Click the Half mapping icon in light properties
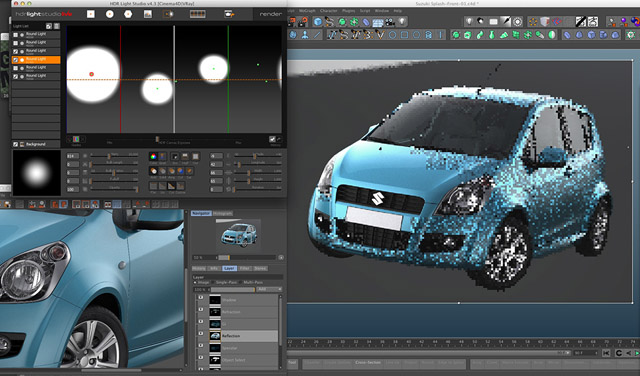The width and height of the screenshot is (640, 376). [185, 156]
